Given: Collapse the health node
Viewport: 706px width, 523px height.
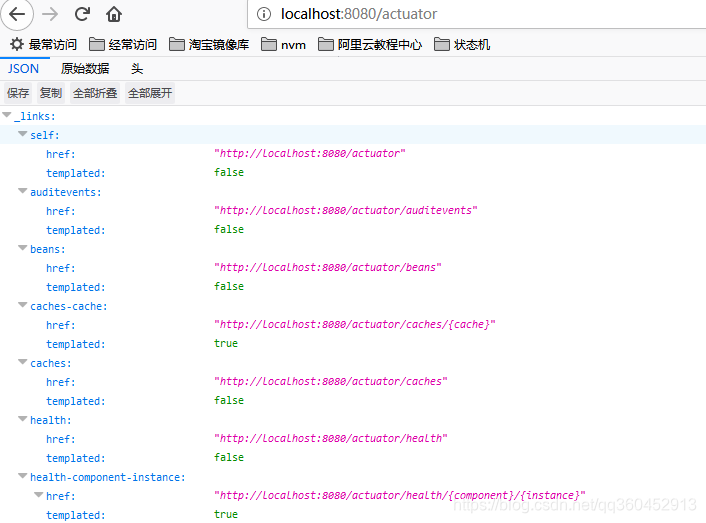Looking at the screenshot, I should coord(23,419).
